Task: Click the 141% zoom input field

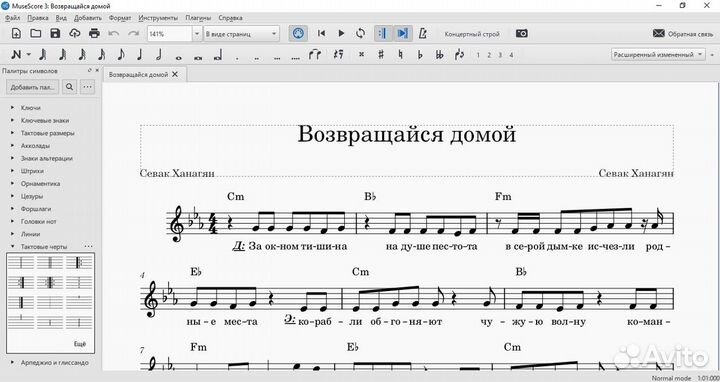Action: tap(169, 34)
